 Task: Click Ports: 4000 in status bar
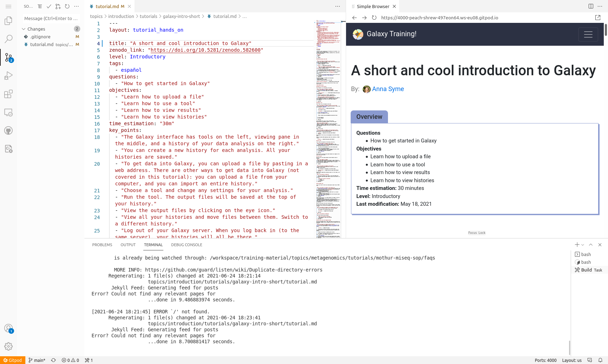[x=545, y=360]
